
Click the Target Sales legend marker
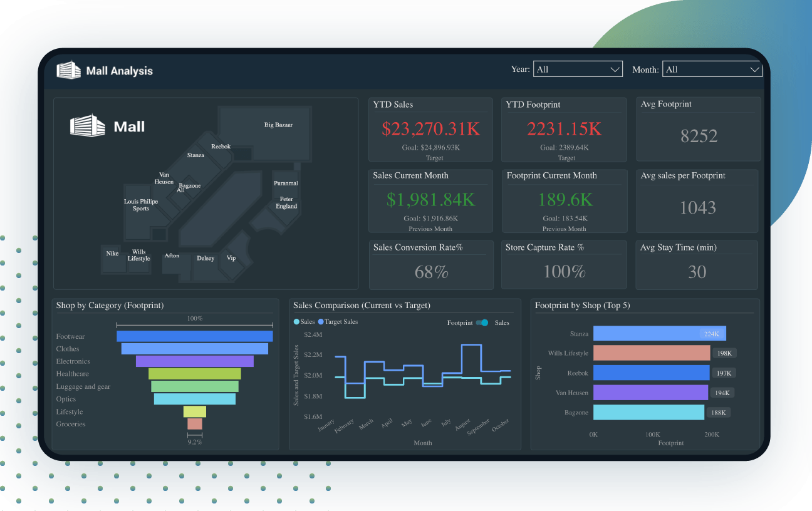click(321, 322)
